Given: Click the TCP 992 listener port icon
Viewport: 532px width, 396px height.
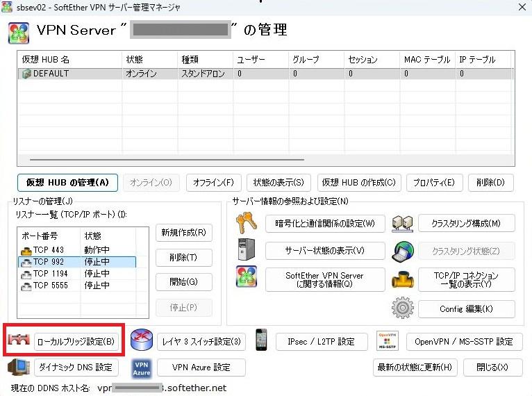Looking at the screenshot, I should pos(26,262).
